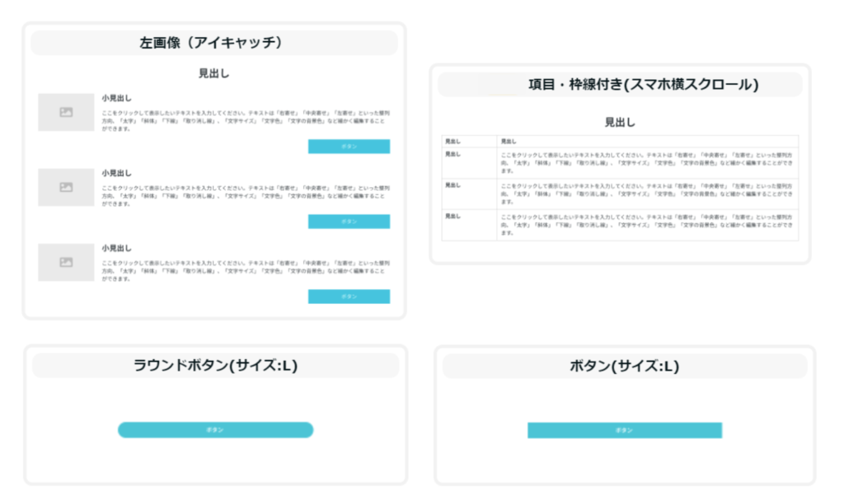Click the first 小見出し subheading
The image size is (844, 504).
(x=116, y=98)
